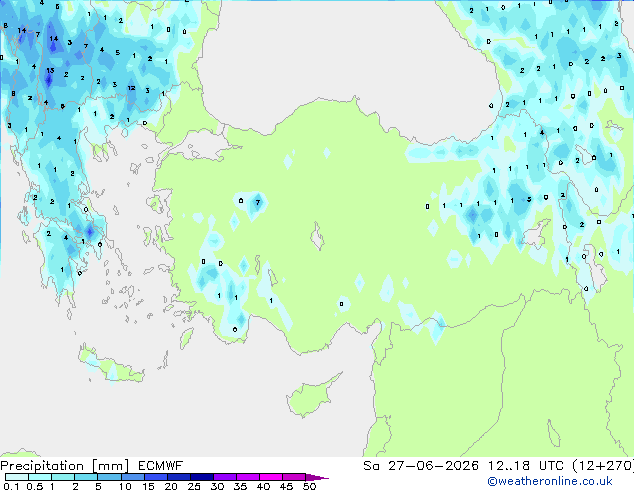Click the weatheronline.co.uk copyright link

pyautogui.click(x=550, y=481)
